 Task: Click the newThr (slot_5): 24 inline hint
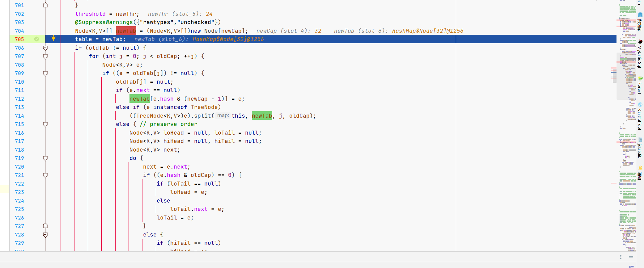pos(180,14)
